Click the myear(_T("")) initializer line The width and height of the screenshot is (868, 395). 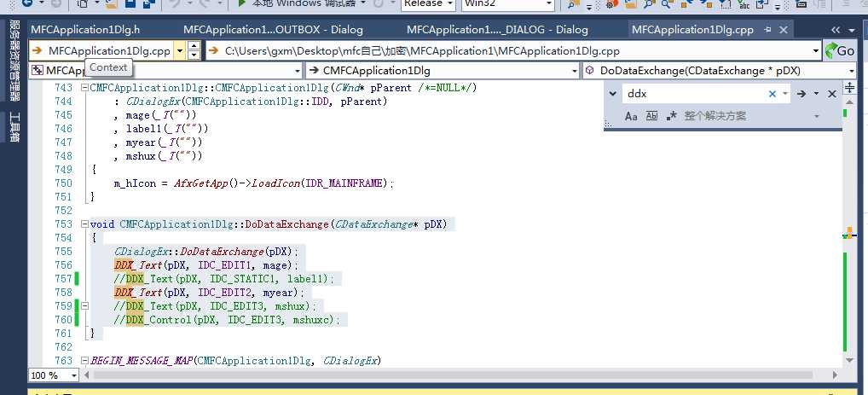(x=158, y=142)
